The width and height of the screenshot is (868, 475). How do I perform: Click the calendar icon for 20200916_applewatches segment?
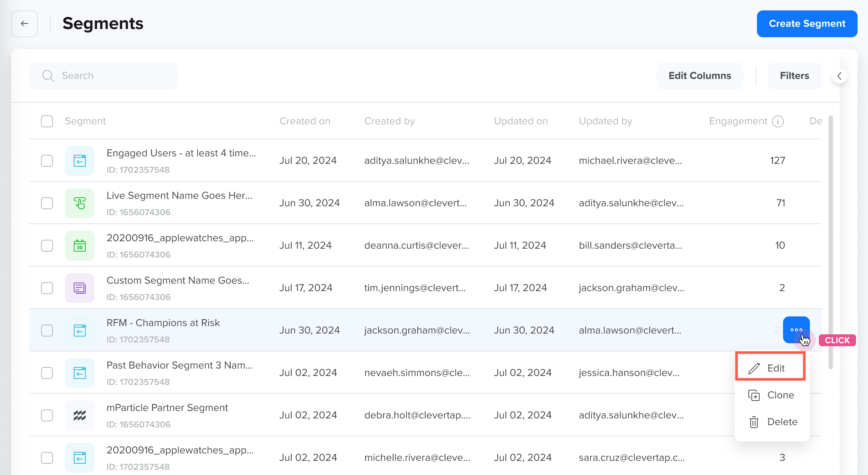coord(80,246)
